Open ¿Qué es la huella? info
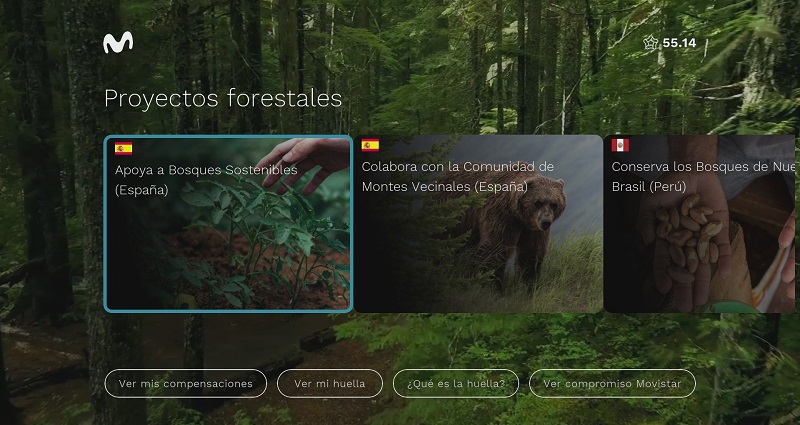 pos(456,384)
